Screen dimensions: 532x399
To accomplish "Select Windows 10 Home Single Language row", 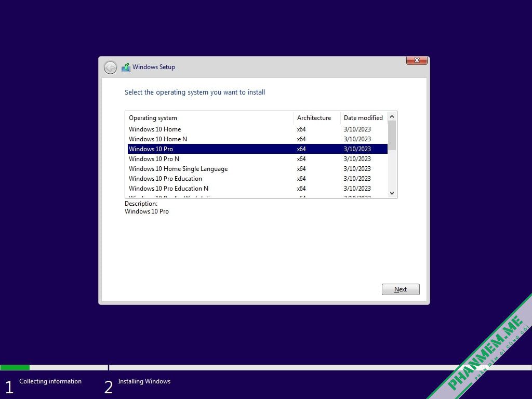I will tap(258, 169).
